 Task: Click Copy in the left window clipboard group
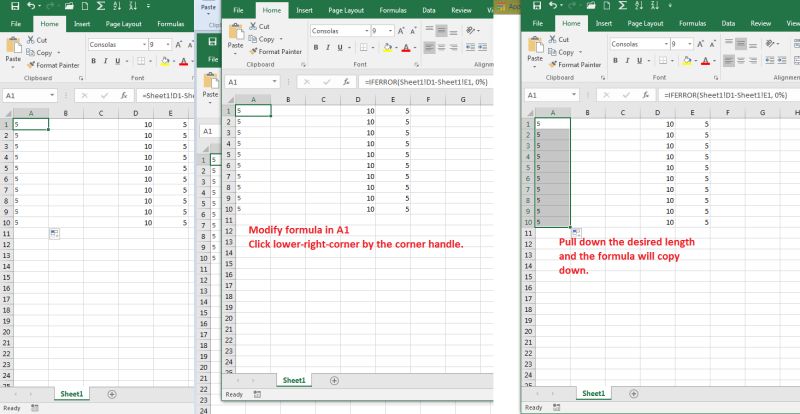(40, 53)
